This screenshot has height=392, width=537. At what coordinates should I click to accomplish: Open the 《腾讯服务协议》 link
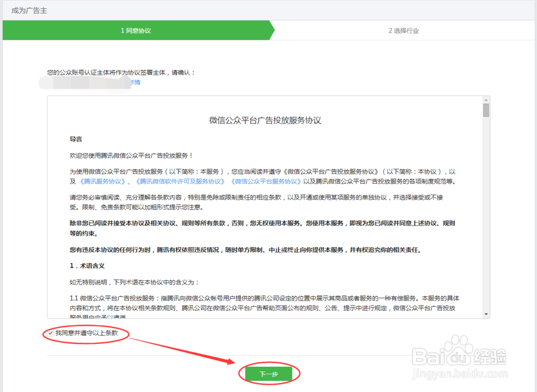[x=103, y=182]
